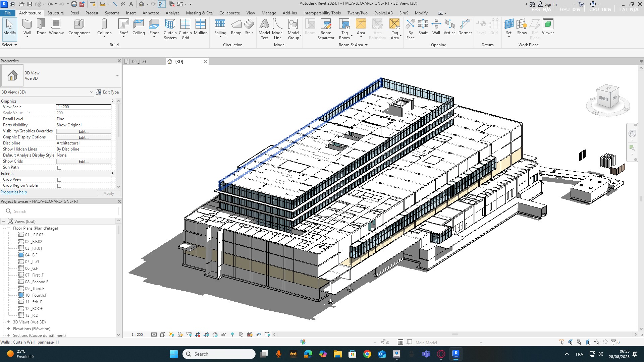The height and width of the screenshot is (362, 644).
Task: Open Google Chrome from the taskbar
Action: pyautogui.click(x=367, y=354)
